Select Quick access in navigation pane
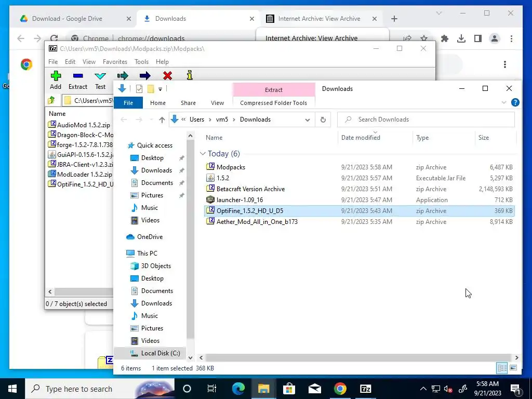This screenshot has width=532, height=399. pos(155,145)
